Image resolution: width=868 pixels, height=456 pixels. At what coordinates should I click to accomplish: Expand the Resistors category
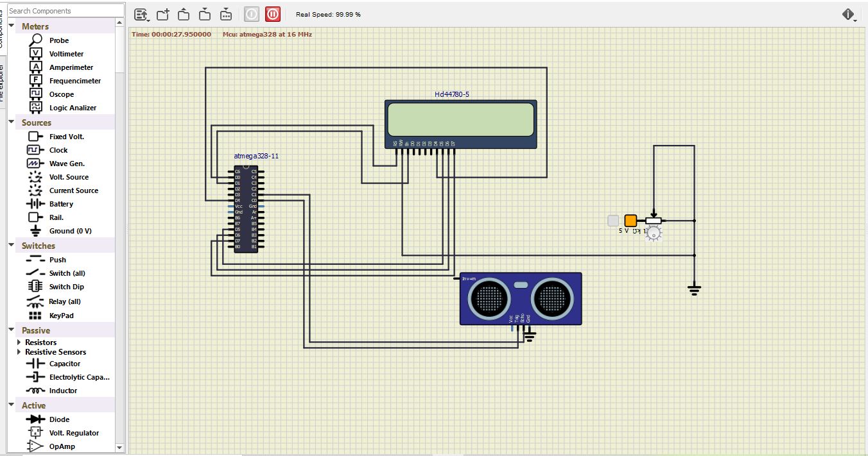pos(19,342)
